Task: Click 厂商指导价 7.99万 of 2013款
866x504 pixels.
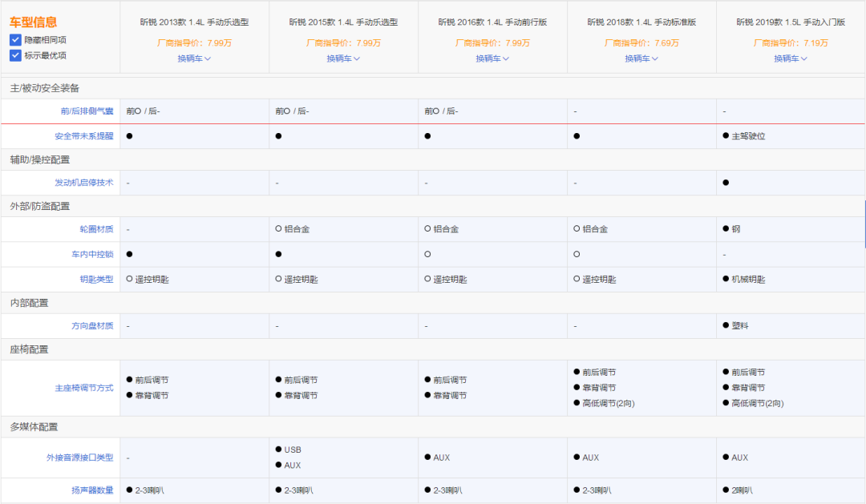Action: 194,43
